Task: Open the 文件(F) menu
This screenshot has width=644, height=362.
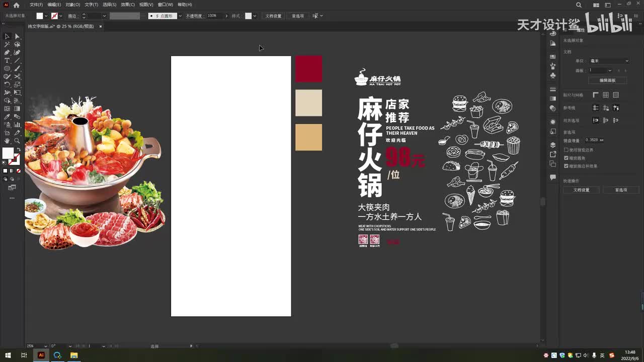Action: pos(36,5)
